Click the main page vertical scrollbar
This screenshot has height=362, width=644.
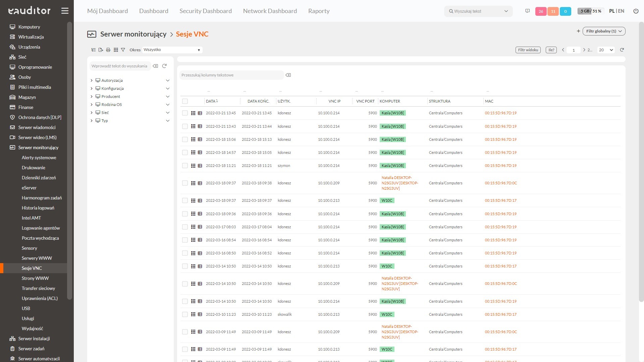pyautogui.click(x=641, y=162)
